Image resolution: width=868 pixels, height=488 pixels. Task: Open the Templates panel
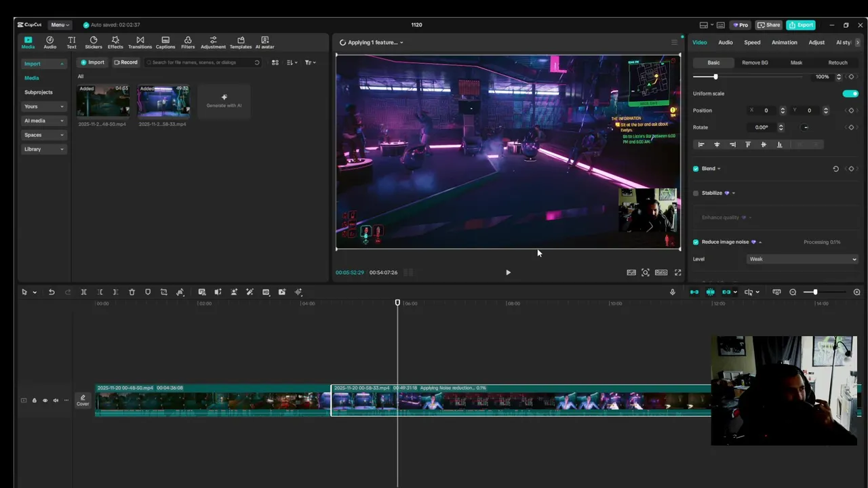click(x=241, y=43)
